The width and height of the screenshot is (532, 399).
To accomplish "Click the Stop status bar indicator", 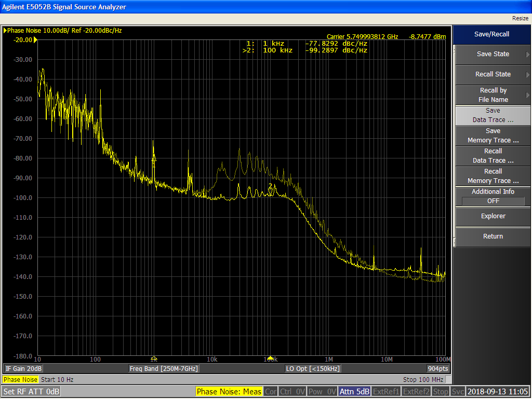I will tap(441, 392).
